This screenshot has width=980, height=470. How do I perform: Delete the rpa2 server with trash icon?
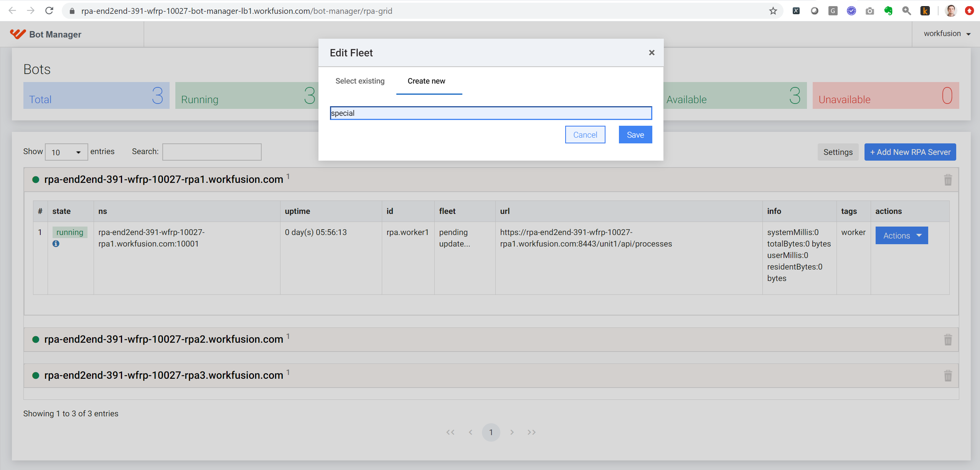[948, 339]
